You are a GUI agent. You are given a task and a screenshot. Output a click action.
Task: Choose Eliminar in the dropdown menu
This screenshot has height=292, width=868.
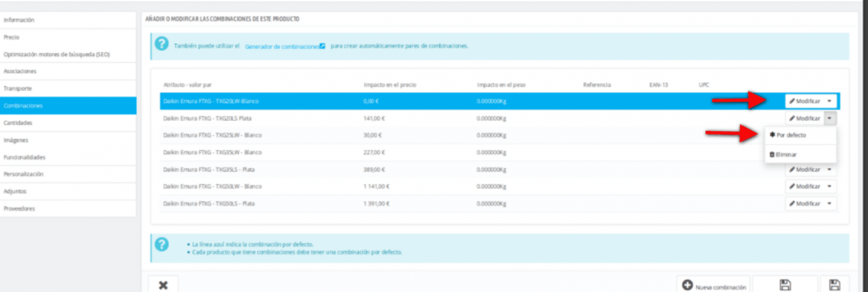coord(800,155)
